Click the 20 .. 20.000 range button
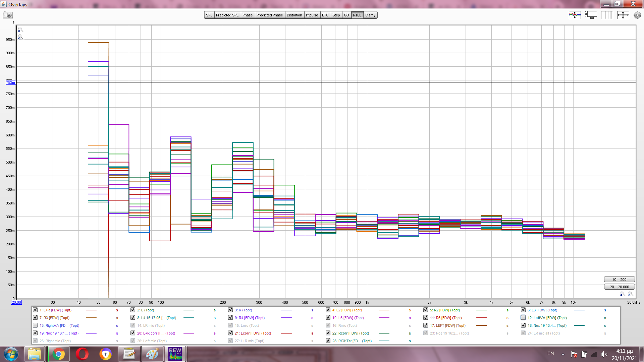This screenshot has height=362, width=644. (x=619, y=287)
